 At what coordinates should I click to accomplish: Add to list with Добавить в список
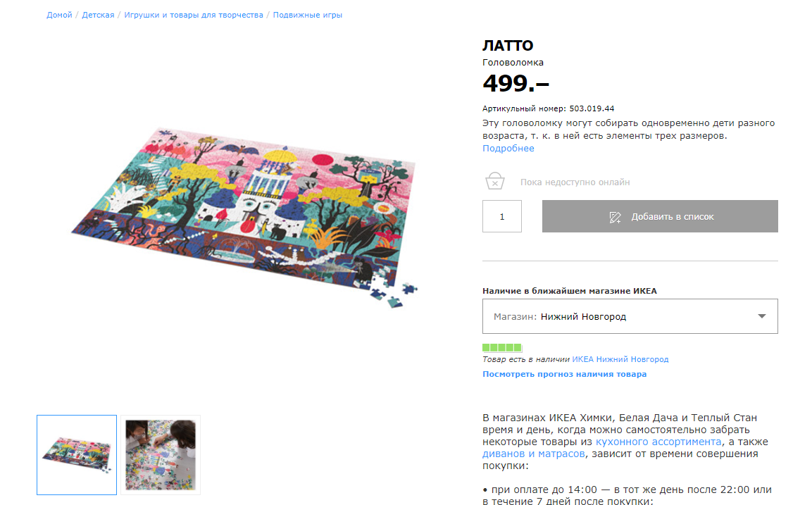[x=660, y=216]
